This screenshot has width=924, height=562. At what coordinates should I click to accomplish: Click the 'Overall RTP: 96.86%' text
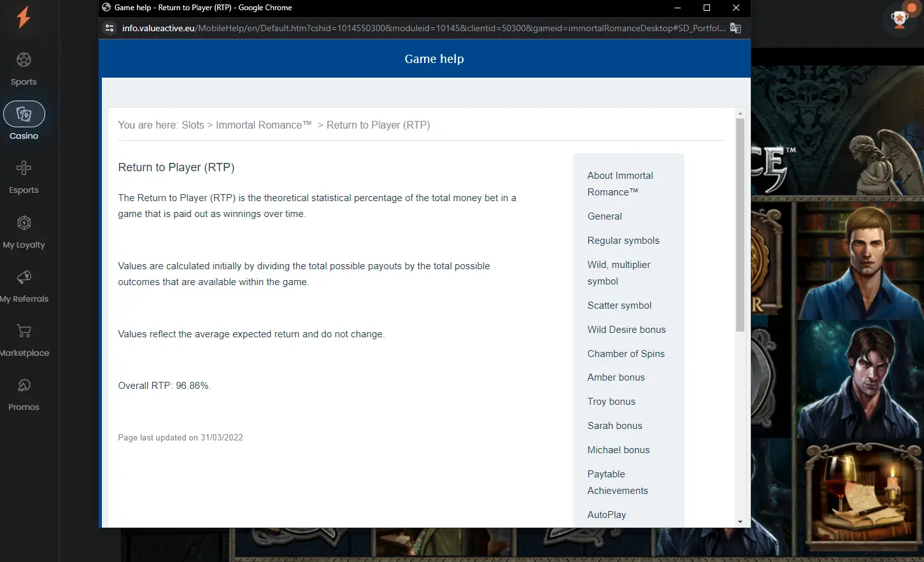pos(164,386)
